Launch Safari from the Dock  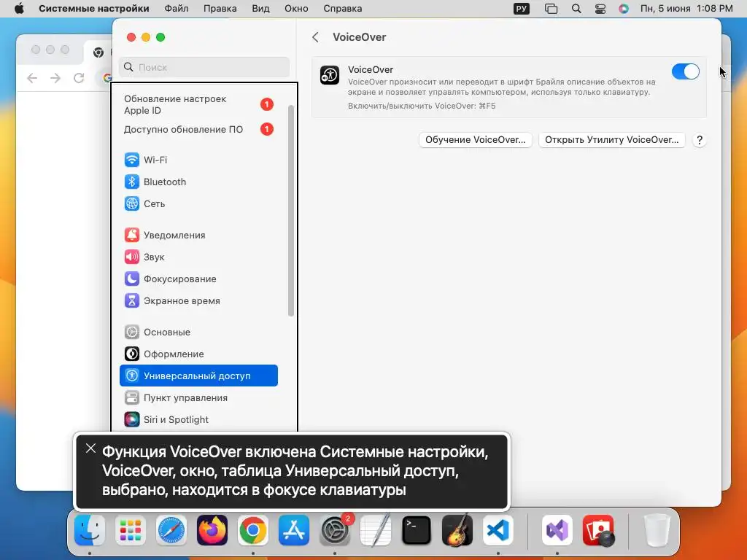[171, 530]
